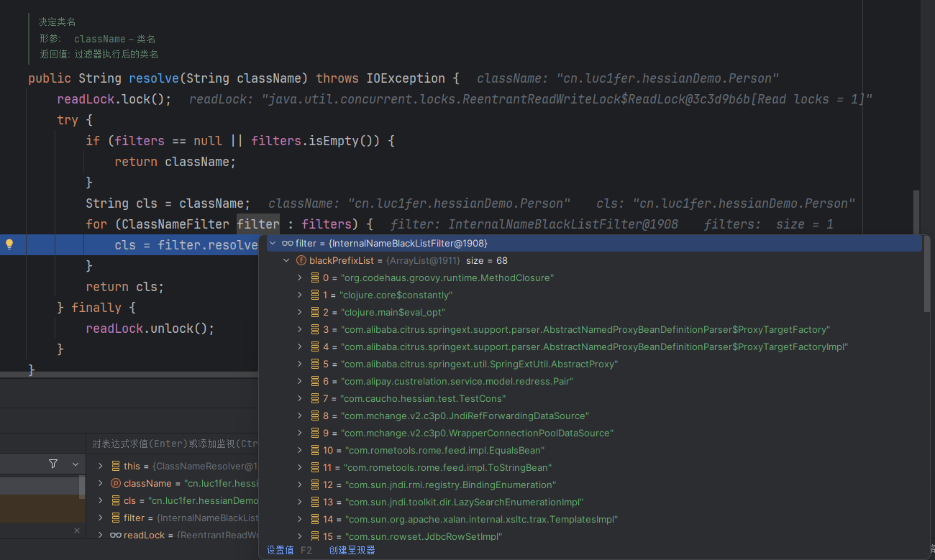The height and width of the screenshot is (560, 935).
Task: Expand the readLock variable node
Action: coord(101,535)
